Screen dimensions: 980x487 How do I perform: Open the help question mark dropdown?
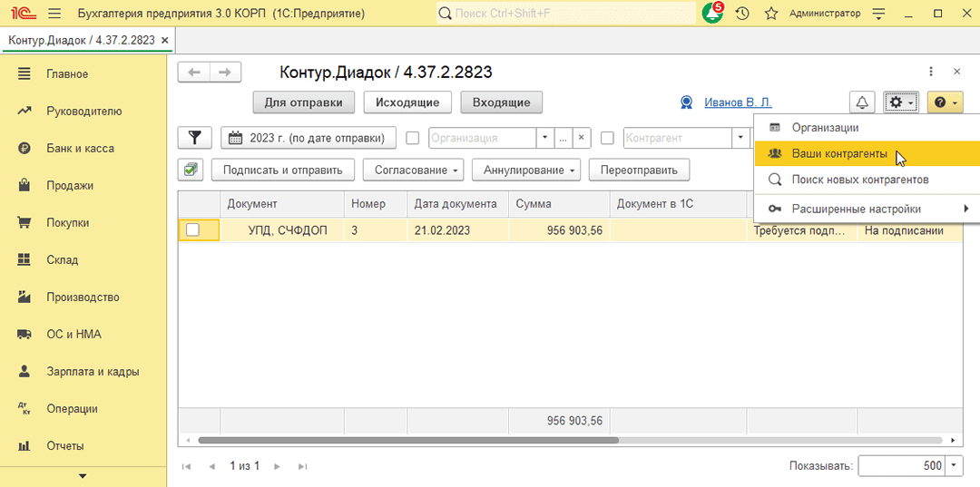pyautogui.click(x=945, y=102)
